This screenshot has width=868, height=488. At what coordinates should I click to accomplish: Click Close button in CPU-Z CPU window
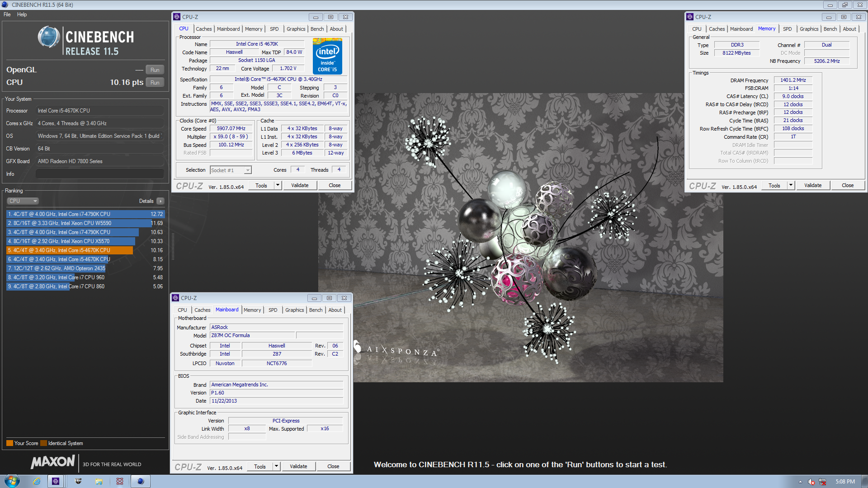click(335, 185)
